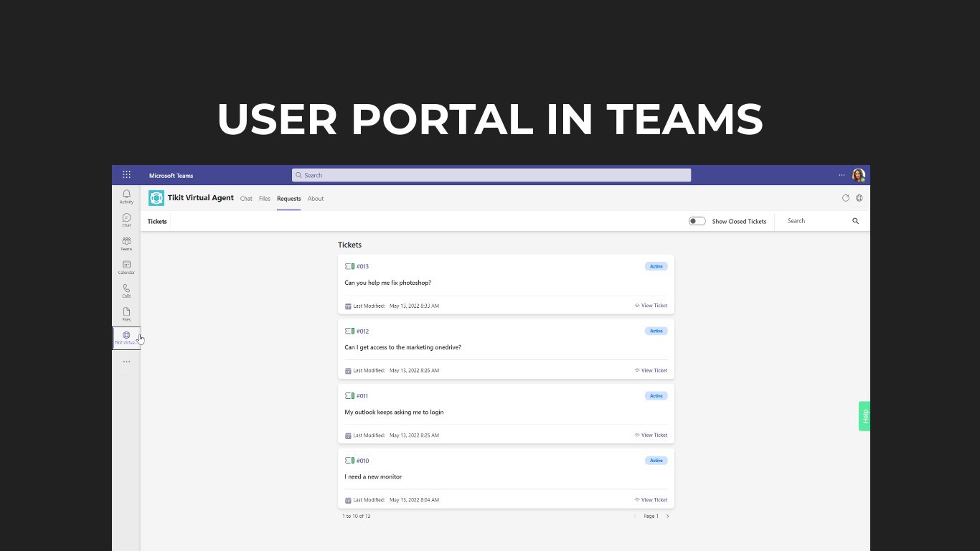
Task: Click Active badge on ticket #012
Action: pyautogui.click(x=656, y=331)
